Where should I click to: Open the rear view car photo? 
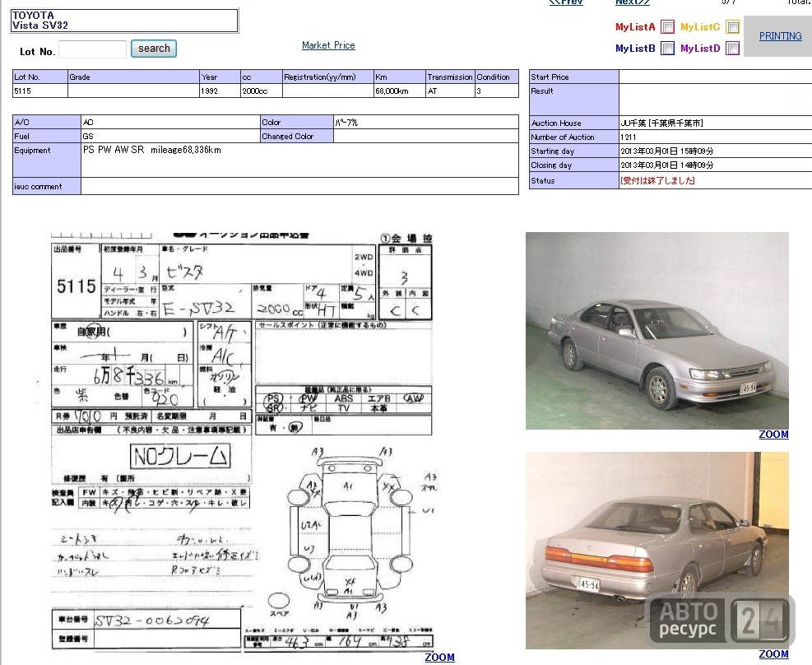[657, 550]
